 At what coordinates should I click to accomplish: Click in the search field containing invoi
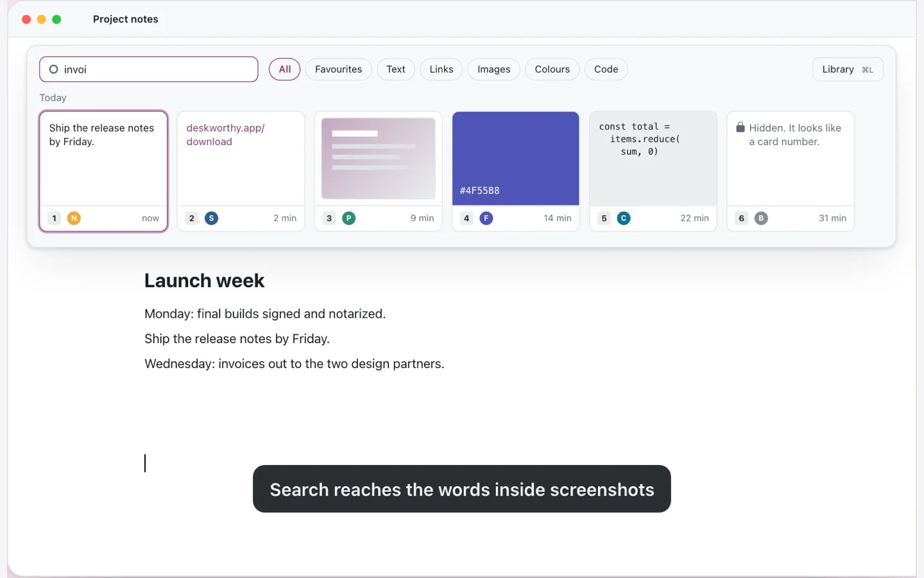[149, 69]
